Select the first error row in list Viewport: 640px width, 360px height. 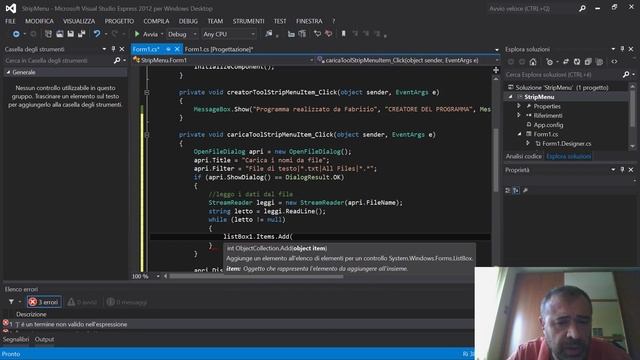point(239,324)
